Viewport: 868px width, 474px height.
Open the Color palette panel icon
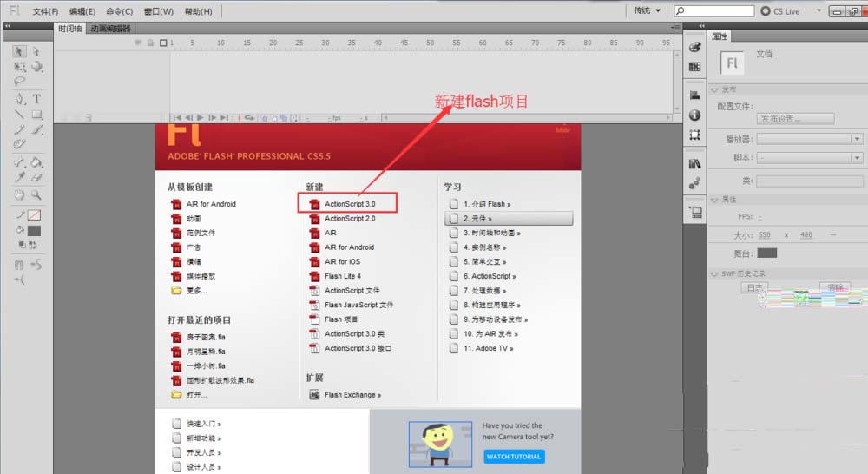pyautogui.click(x=694, y=48)
